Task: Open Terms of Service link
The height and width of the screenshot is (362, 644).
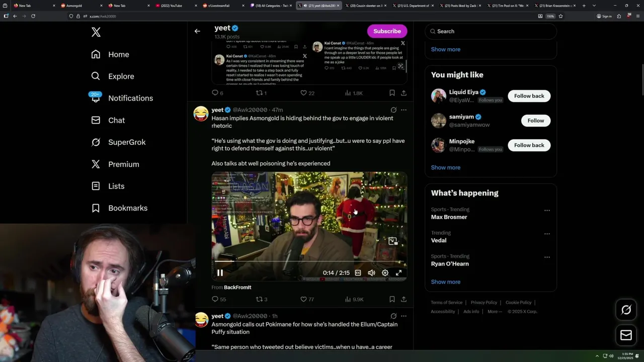Action: pyautogui.click(x=446, y=303)
